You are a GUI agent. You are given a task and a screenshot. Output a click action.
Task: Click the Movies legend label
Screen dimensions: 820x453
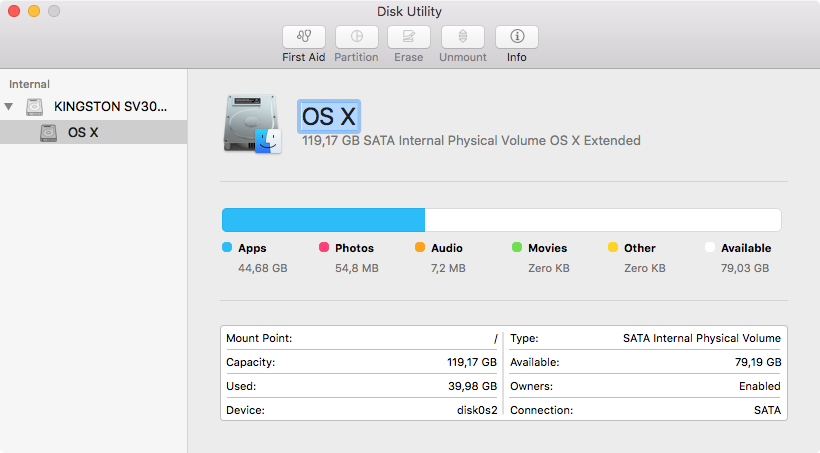[x=548, y=248]
